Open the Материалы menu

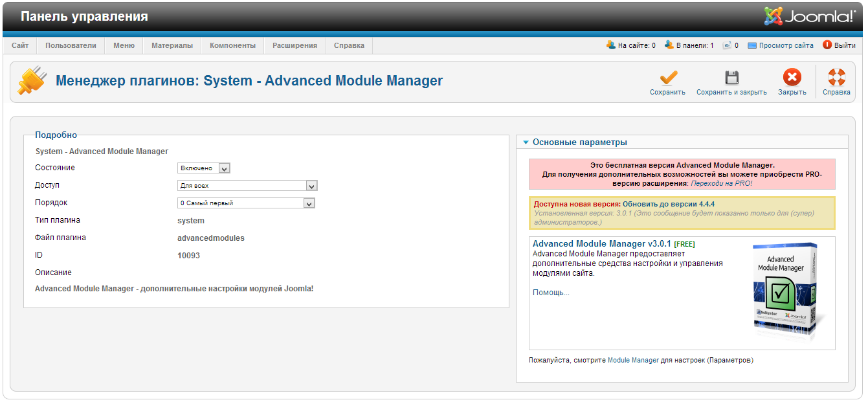point(172,45)
